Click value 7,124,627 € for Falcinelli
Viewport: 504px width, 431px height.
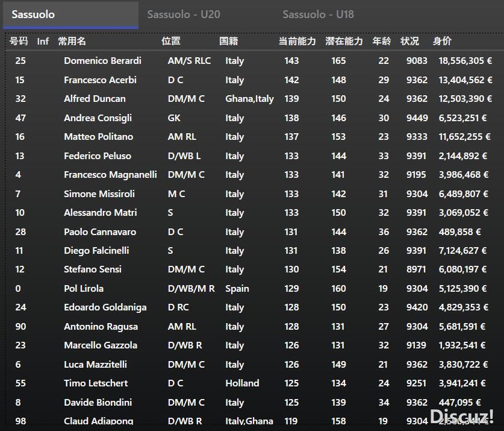[462, 251]
